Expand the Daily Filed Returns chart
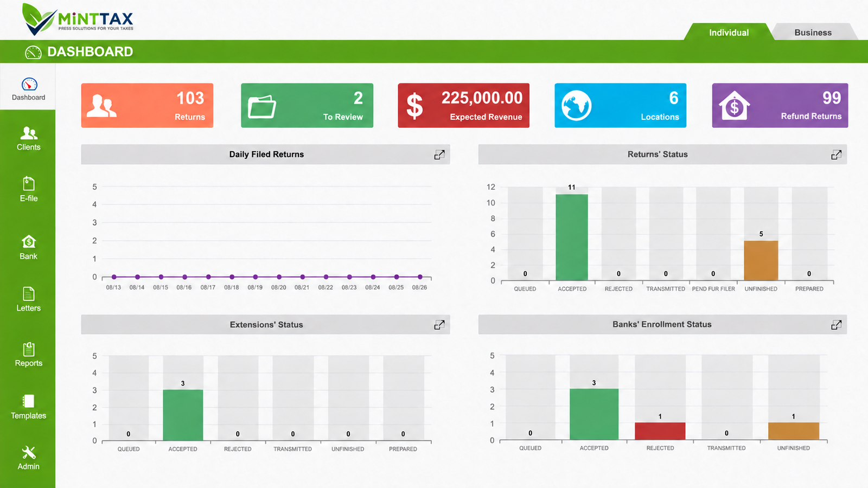 point(439,155)
